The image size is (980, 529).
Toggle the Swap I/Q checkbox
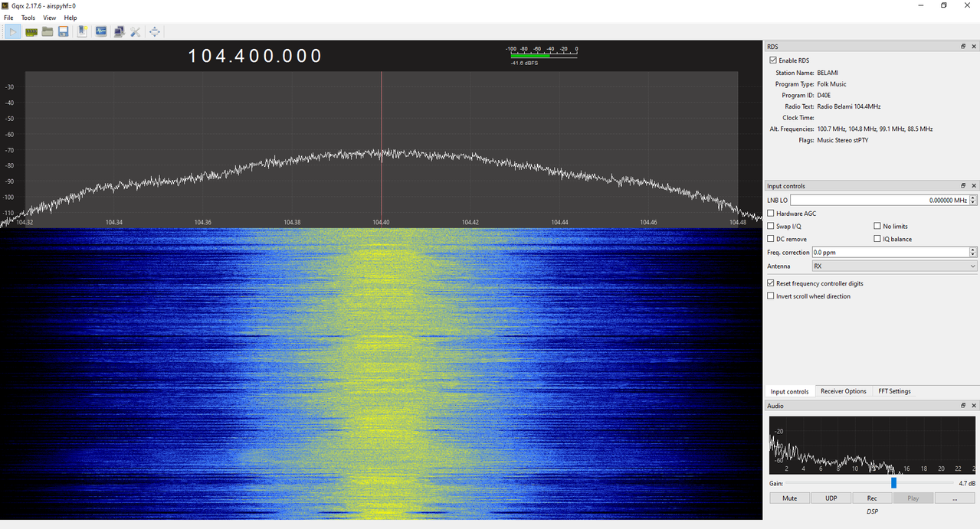coord(771,227)
